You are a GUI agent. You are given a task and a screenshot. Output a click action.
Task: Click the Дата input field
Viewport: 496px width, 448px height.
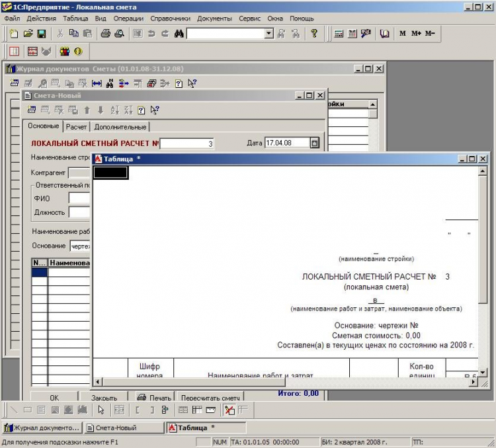point(287,143)
